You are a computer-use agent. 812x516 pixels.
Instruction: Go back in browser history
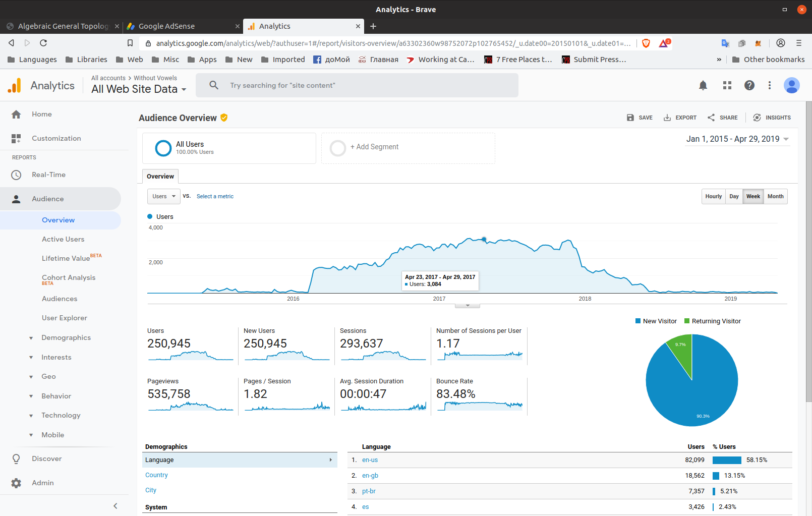click(11, 43)
